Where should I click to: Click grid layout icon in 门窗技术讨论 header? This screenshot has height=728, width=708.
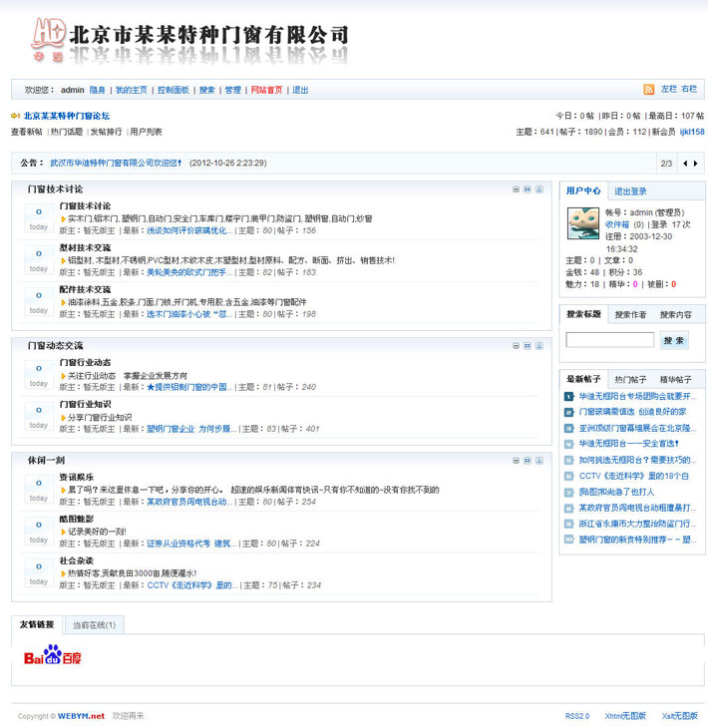pos(527,188)
